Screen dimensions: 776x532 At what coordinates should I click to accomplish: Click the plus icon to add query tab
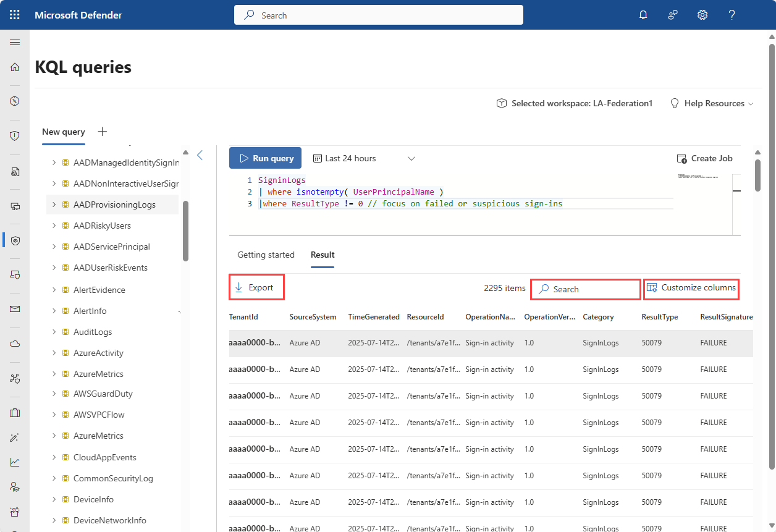tap(103, 132)
